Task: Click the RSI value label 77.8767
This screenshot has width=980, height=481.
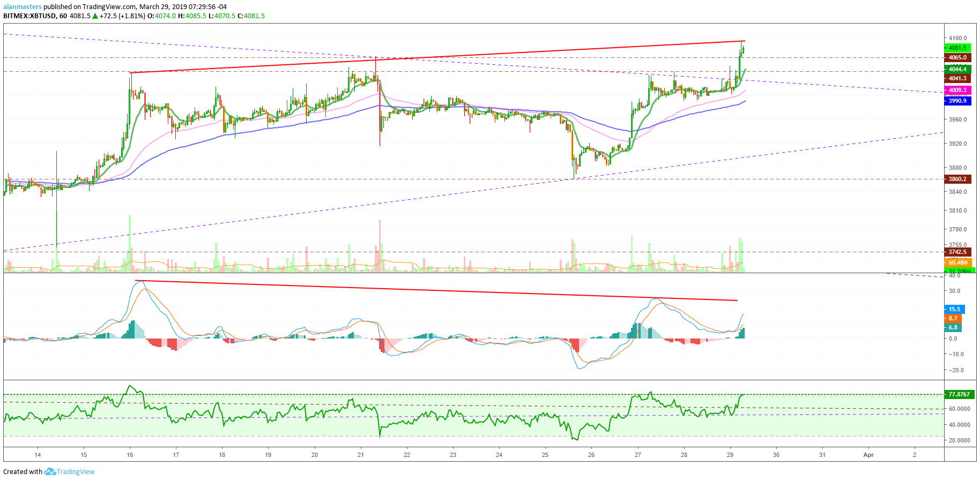Action: (x=959, y=394)
